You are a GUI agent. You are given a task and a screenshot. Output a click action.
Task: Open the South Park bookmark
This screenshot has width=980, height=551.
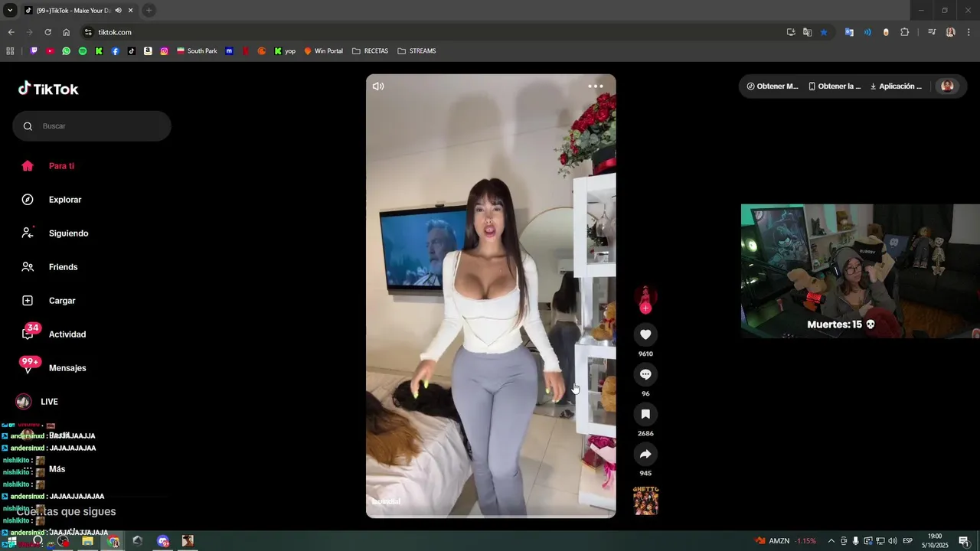pyautogui.click(x=197, y=51)
